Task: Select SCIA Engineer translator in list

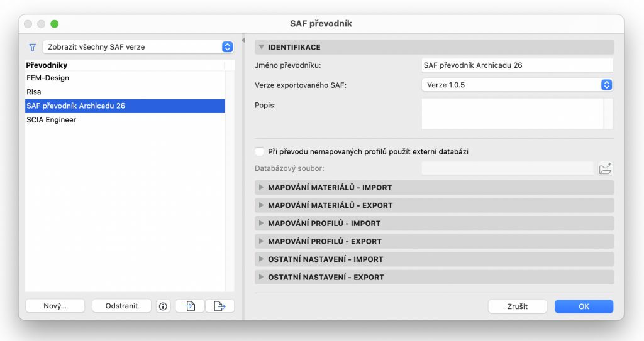Action: (125, 120)
